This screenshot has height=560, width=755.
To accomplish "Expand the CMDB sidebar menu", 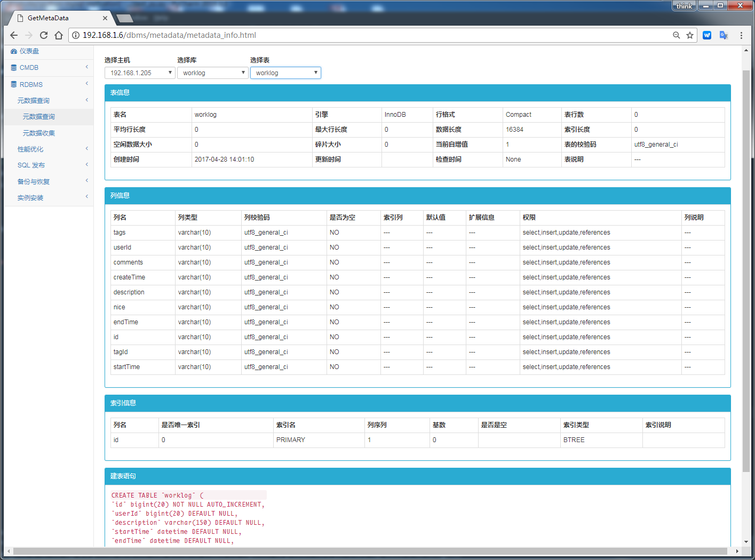I will tap(49, 68).
